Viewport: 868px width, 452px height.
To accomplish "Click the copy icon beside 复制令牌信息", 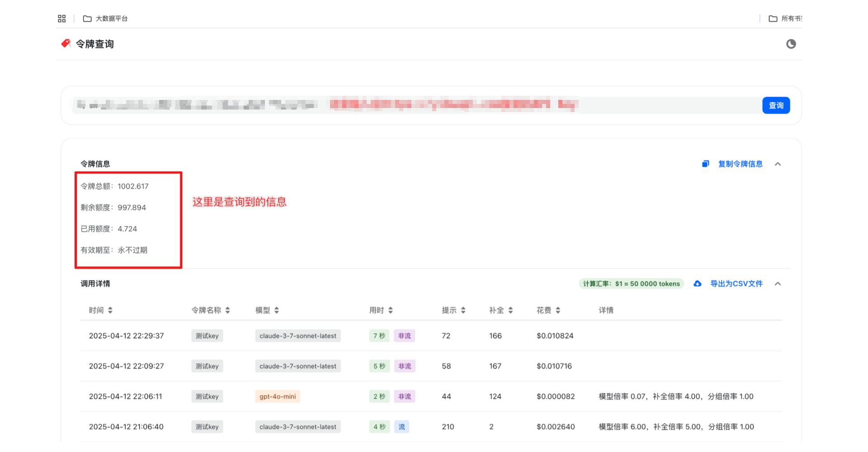I will [x=705, y=164].
